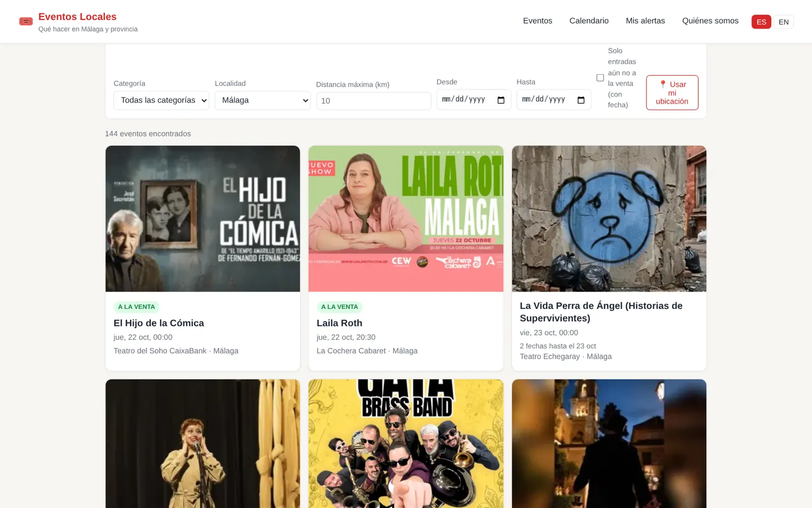This screenshot has width=812, height=508.
Task: Click the Usar mi ubicación button
Action: tap(672, 92)
